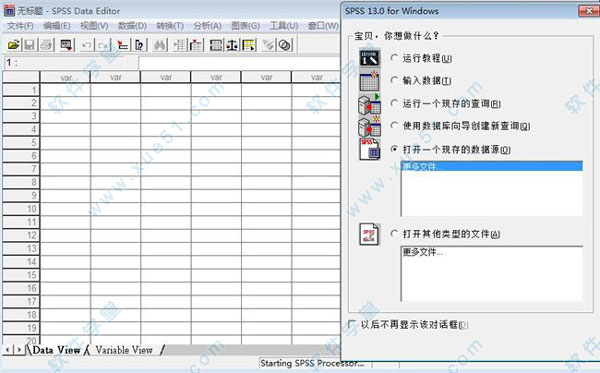Select the 输入数据 radio button
Screen dimensions: 600x373
394,80
